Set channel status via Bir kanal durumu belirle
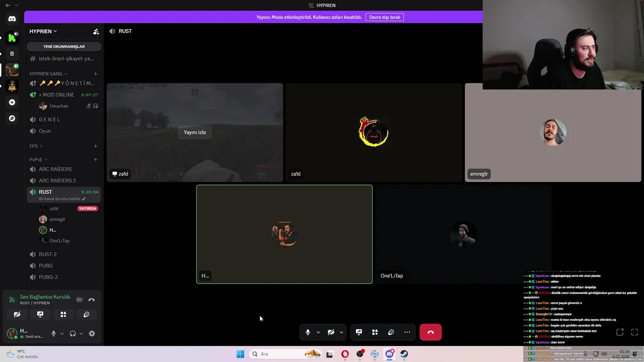Image resolution: width=644 pixels, height=362 pixels. point(62,199)
